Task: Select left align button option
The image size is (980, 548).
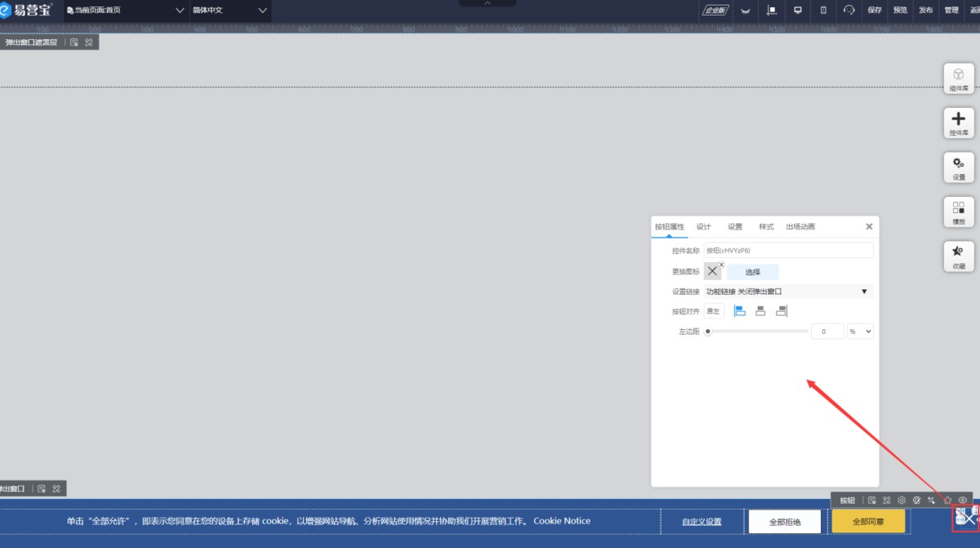Action: [x=740, y=311]
